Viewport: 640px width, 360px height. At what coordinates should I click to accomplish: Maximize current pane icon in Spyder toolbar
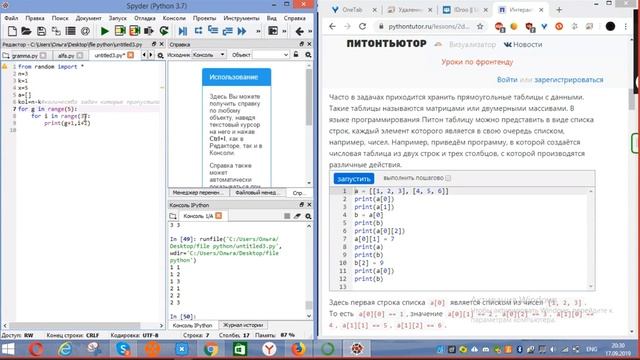point(273,31)
